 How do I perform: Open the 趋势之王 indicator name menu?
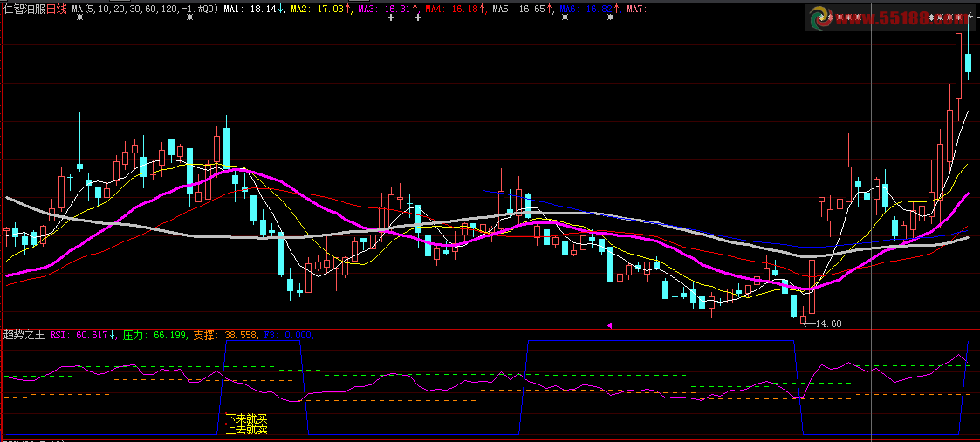pyautogui.click(x=24, y=335)
